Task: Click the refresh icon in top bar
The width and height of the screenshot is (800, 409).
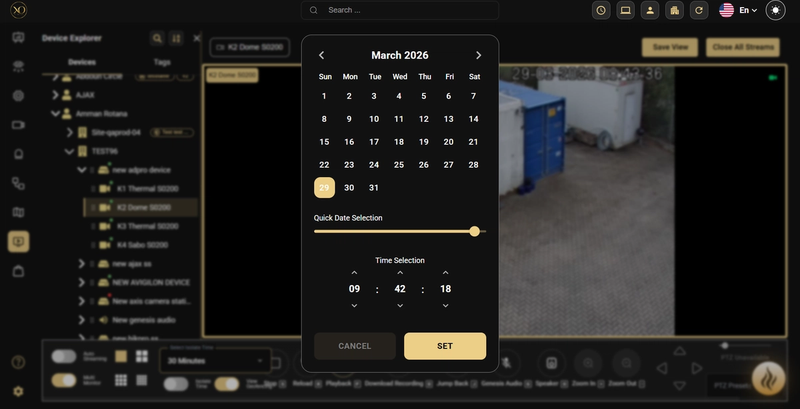Action: click(x=699, y=10)
